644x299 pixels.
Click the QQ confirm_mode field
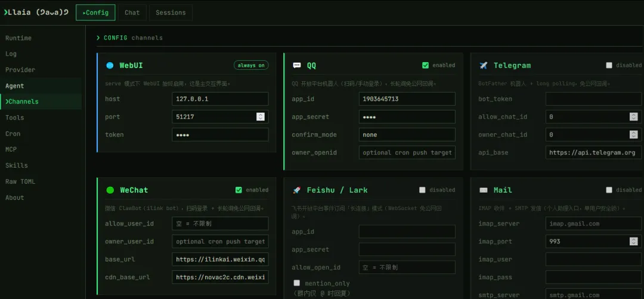coord(407,134)
